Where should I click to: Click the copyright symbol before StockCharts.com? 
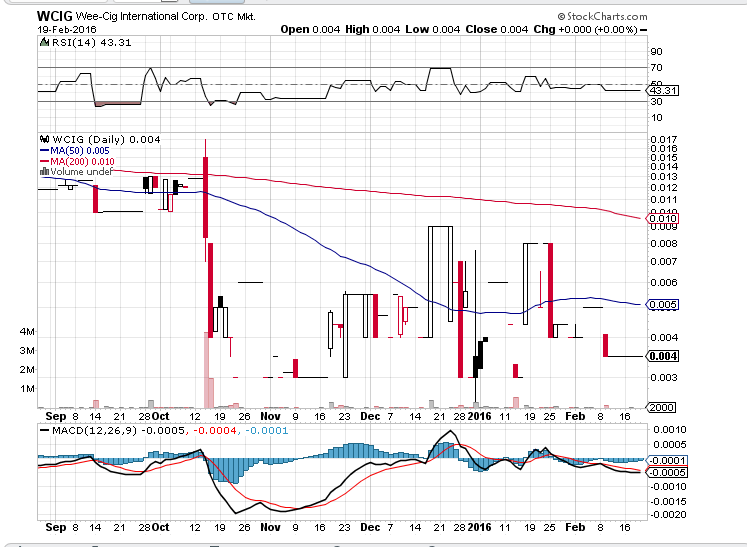561,17
